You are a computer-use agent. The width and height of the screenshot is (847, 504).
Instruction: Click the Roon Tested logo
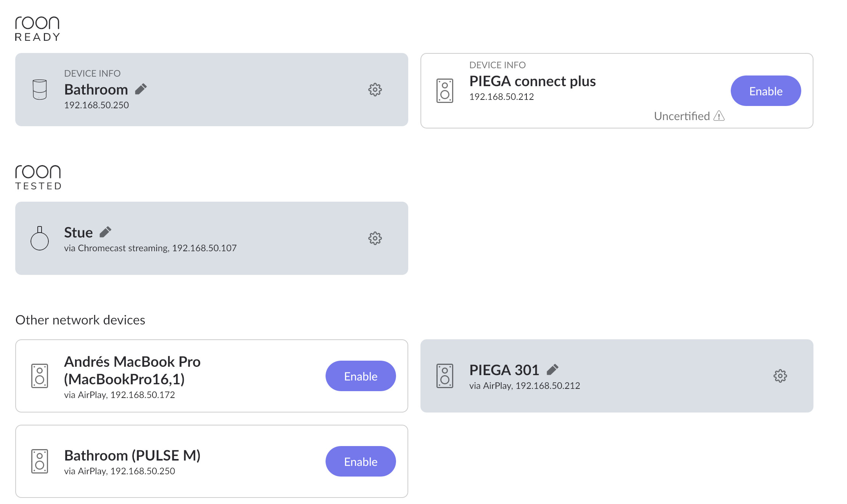tap(38, 177)
